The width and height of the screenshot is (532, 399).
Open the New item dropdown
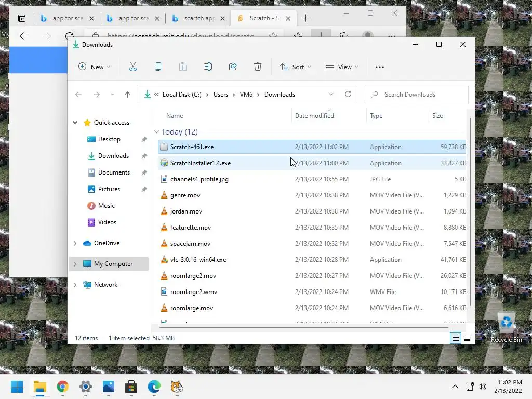[95, 67]
